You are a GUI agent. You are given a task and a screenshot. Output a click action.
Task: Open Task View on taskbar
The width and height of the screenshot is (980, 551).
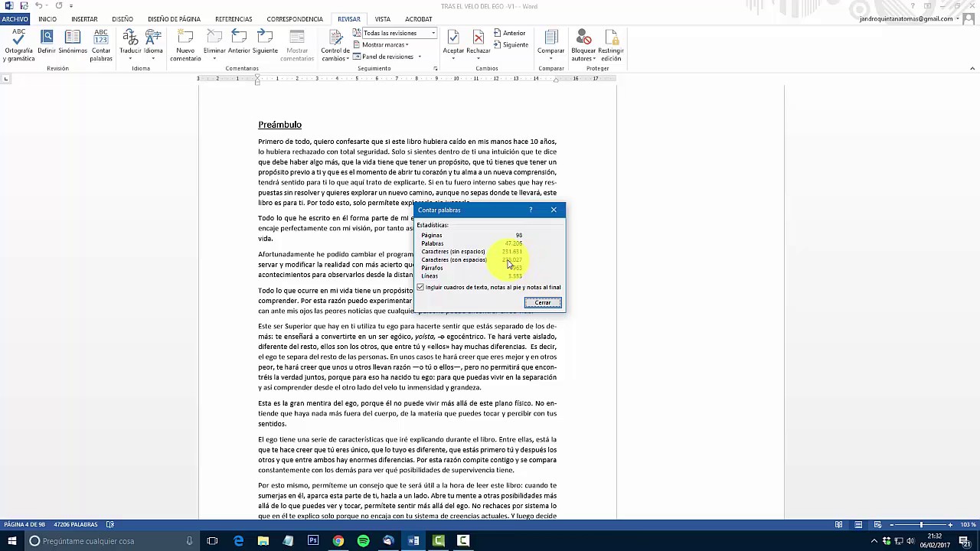pyautogui.click(x=213, y=541)
